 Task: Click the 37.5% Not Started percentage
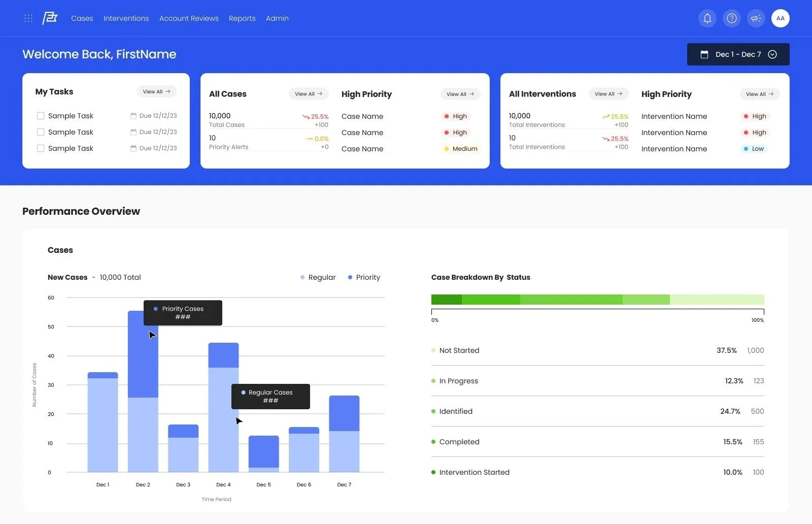[x=727, y=350]
